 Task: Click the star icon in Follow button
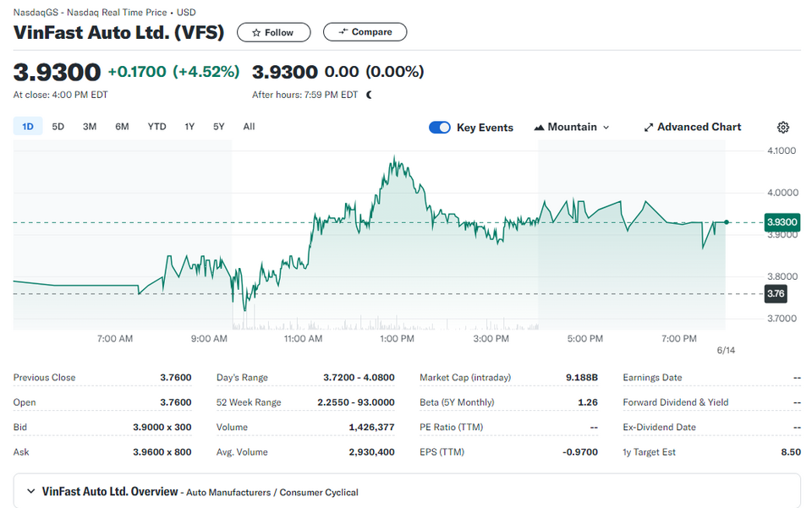click(x=255, y=33)
